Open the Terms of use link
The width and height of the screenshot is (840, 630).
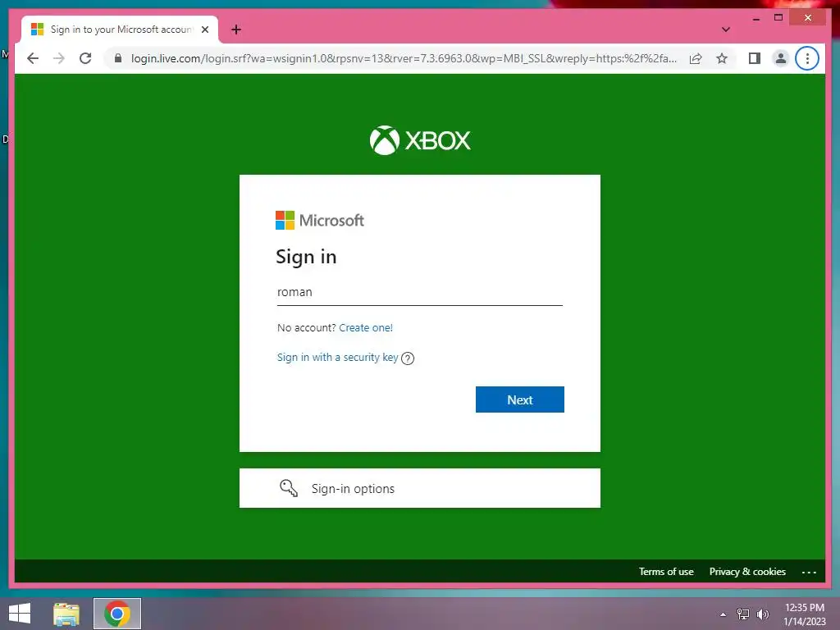pos(666,572)
